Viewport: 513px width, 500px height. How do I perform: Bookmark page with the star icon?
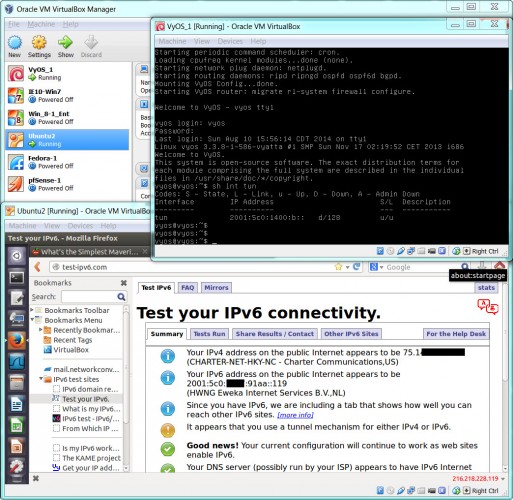(338, 267)
